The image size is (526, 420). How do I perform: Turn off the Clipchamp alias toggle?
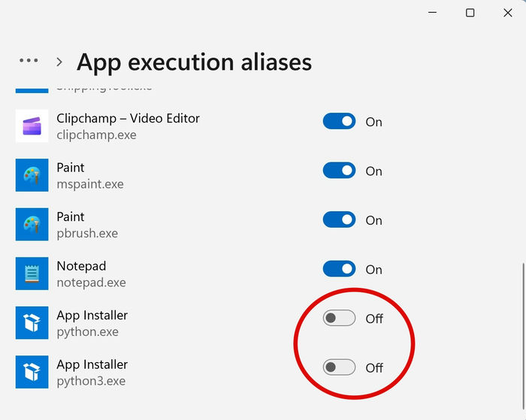point(339,121)
